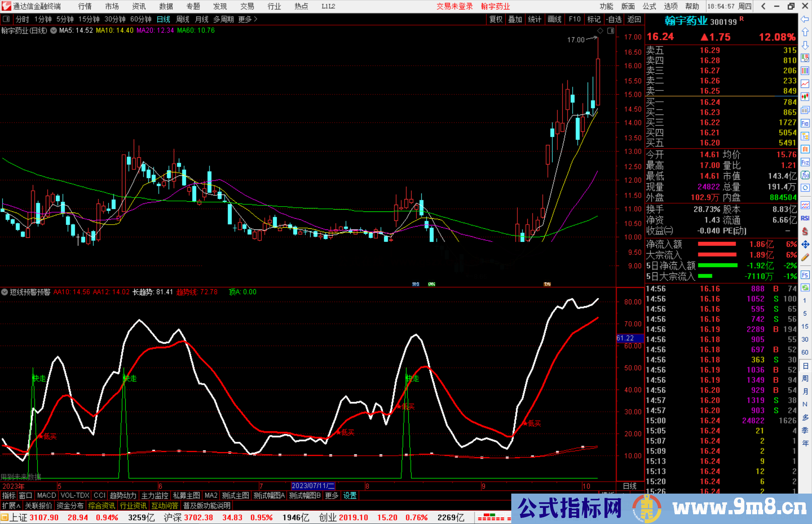Toggle the side panel icon at chart top-right
The image size is (812, 524).
tap(611, 31)
